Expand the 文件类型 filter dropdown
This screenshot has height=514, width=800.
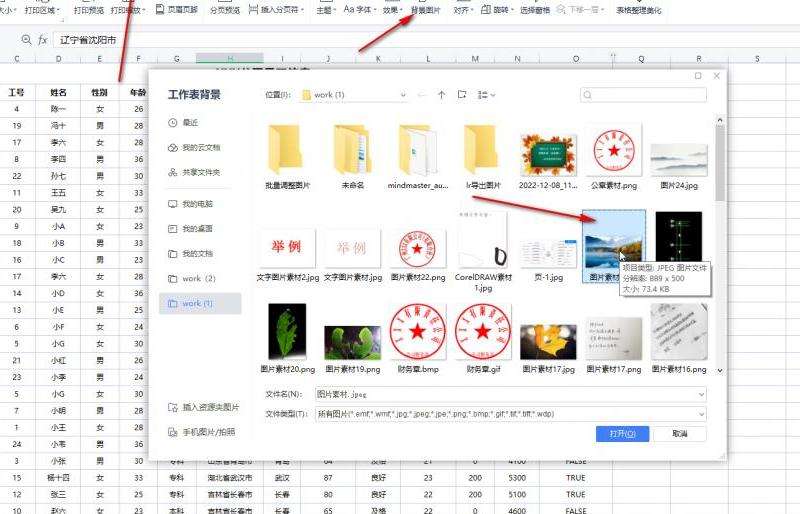point(701,414)
